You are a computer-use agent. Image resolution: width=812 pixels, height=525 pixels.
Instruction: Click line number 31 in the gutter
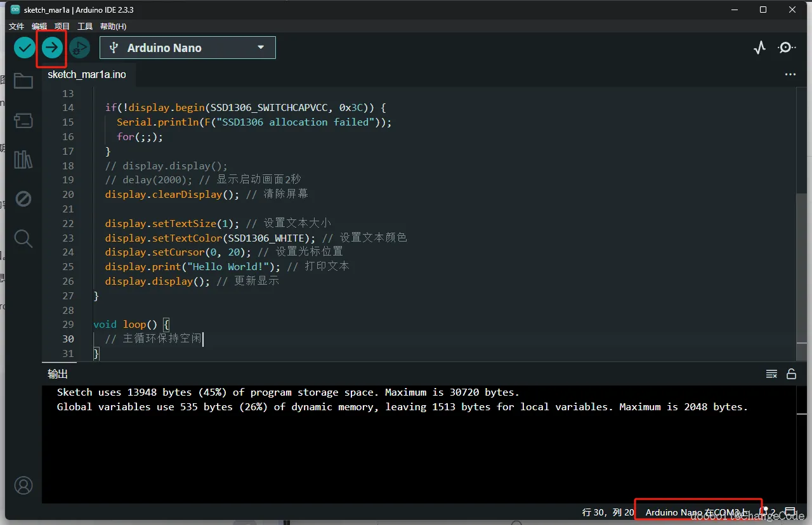pos(68,354)
